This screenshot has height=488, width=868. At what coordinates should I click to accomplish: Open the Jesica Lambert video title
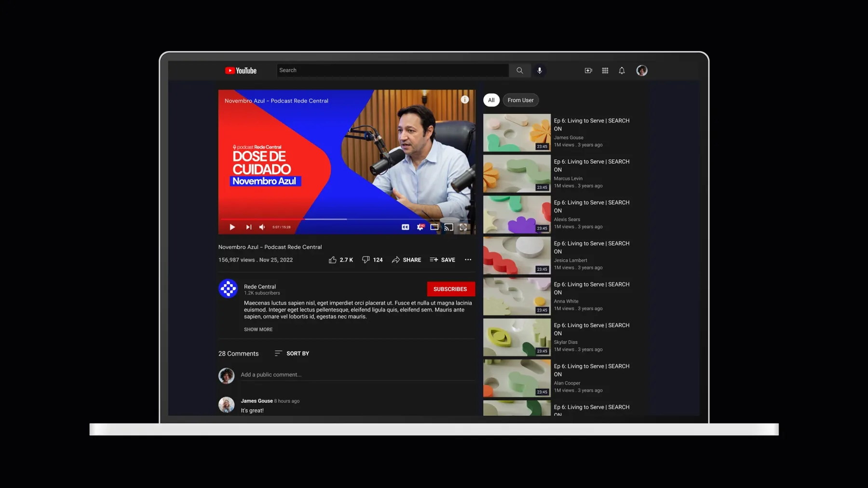[x=591, y=247]
